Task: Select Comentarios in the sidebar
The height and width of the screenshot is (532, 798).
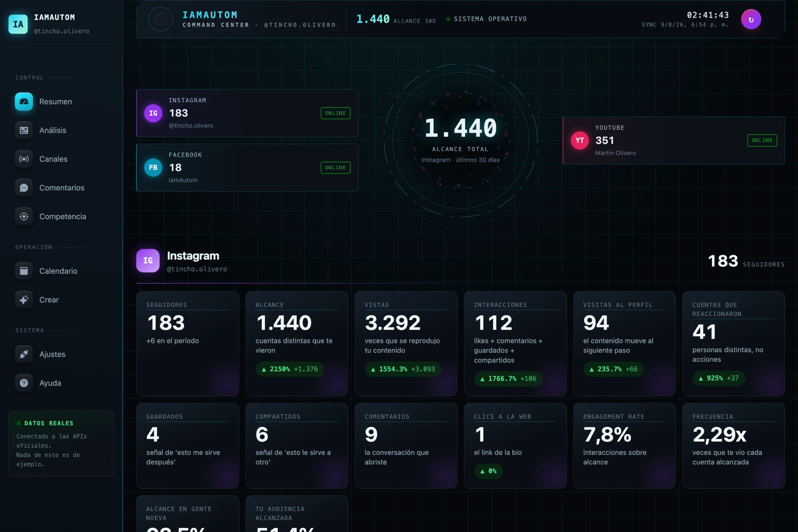Action: click(x=62, y=188)
